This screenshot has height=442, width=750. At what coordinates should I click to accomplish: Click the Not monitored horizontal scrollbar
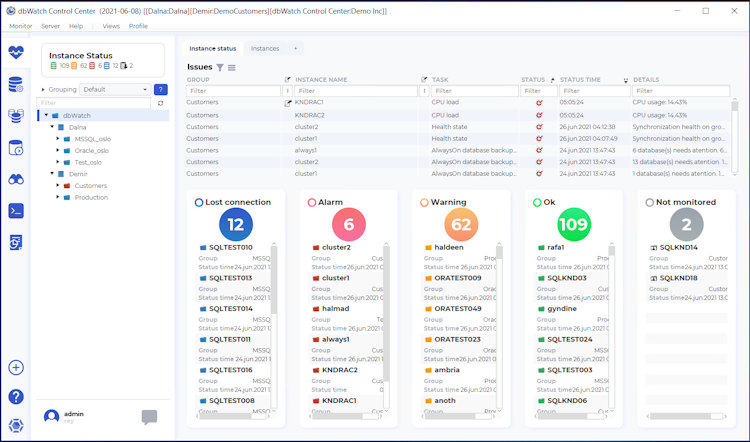[686, 417]
